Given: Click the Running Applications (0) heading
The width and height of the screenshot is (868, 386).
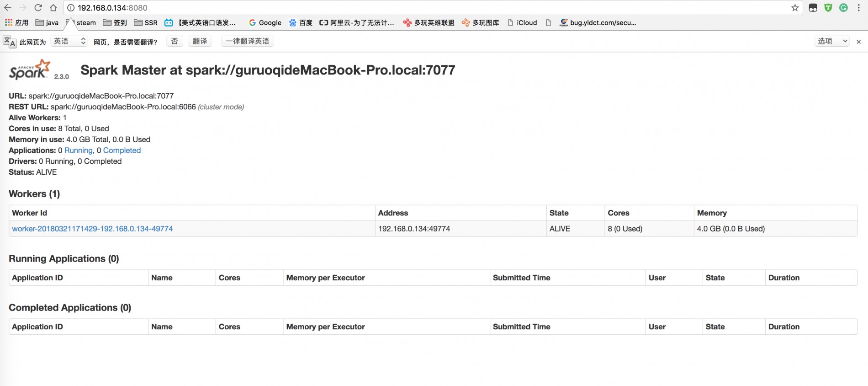Looking at the screenshot, I should pyautogui.click(x=64, y=259).
